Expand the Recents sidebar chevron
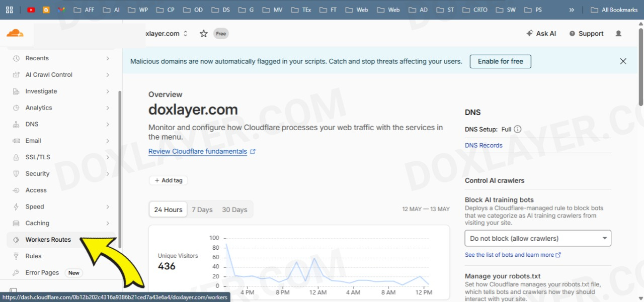The width and height of the screenshot is (644, 302). tap(108, 58)
